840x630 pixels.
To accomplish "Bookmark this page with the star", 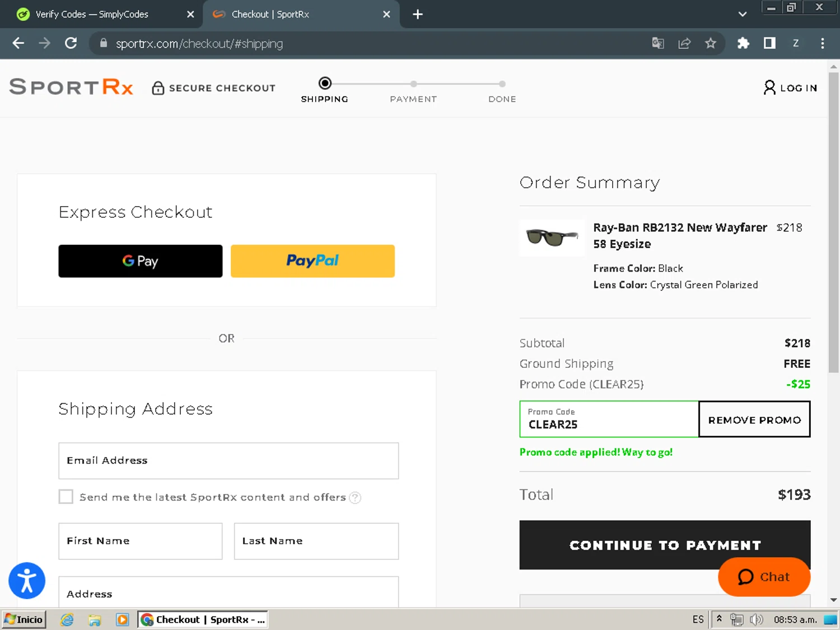I will coord(711,43).
